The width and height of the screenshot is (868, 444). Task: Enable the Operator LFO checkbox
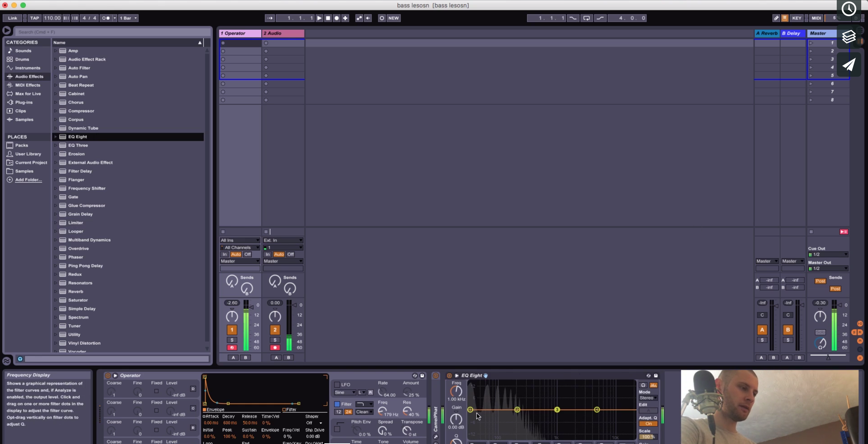(337, 385)
